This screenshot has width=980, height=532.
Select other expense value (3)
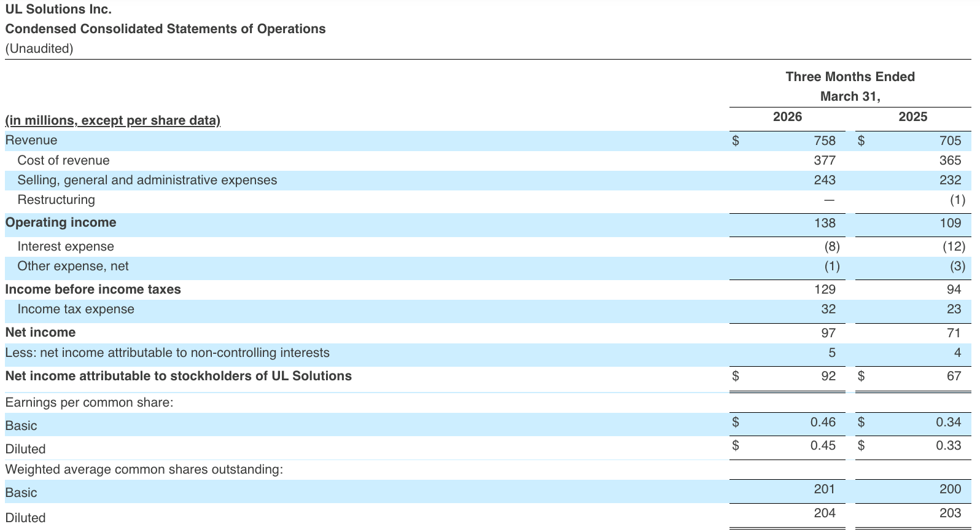[957, 266]
